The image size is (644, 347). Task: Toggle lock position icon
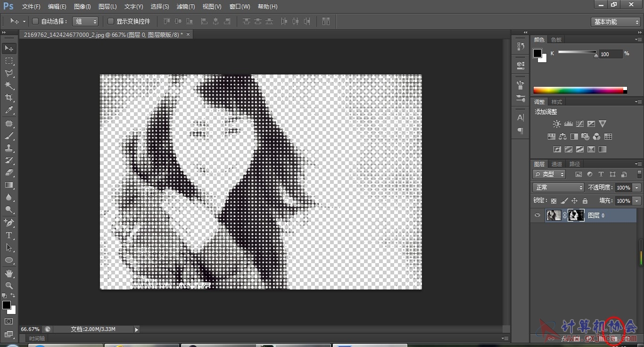point(574,201)
